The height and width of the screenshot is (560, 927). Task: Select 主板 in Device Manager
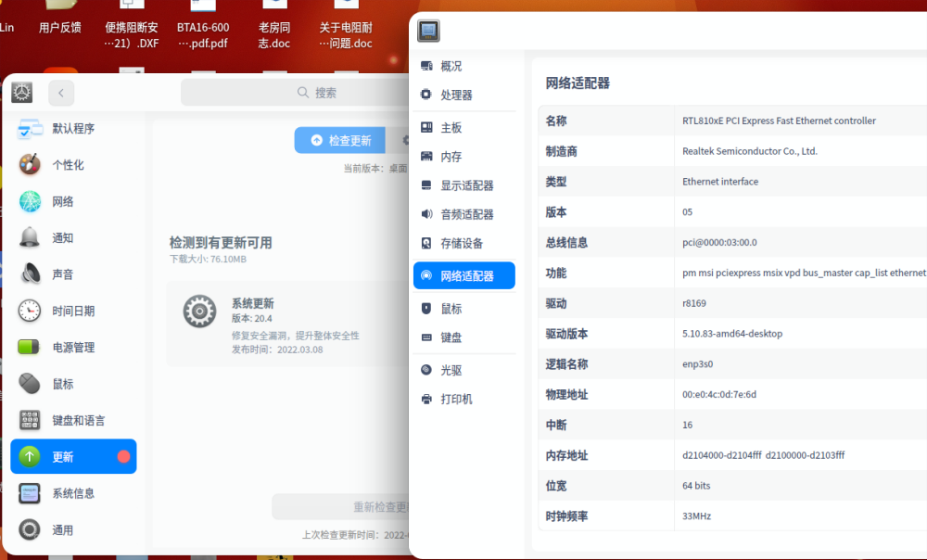(x=464, y=128)
